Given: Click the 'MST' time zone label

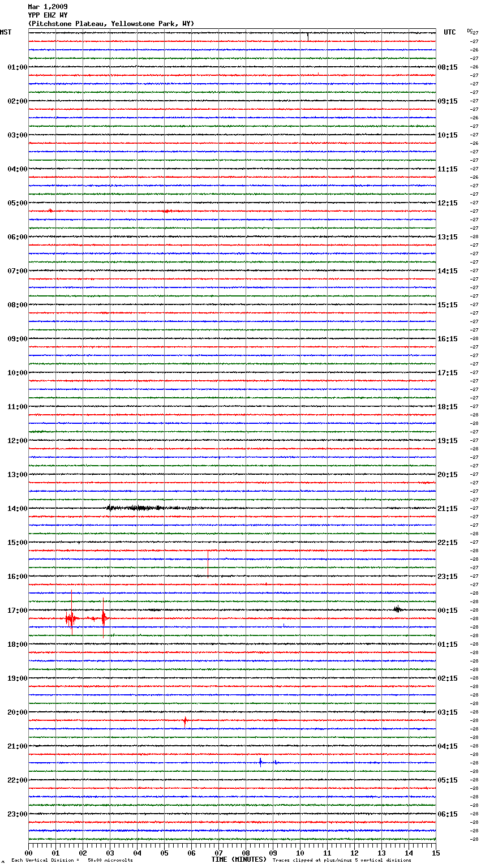Looking at the screenshot, I should tap(6, 32).
